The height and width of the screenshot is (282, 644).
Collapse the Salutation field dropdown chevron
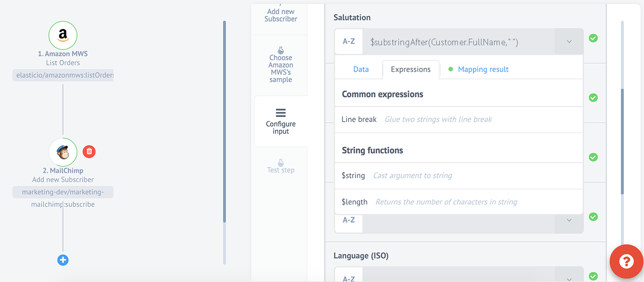[569, 42]
